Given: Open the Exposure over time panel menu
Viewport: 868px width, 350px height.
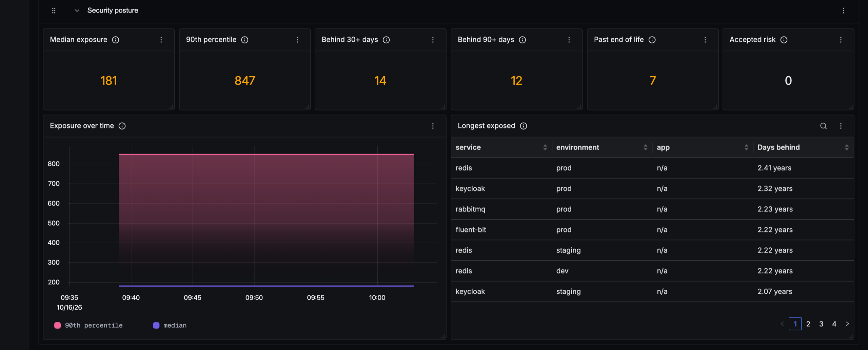Looking at the screenshot, I should point(433,126).
